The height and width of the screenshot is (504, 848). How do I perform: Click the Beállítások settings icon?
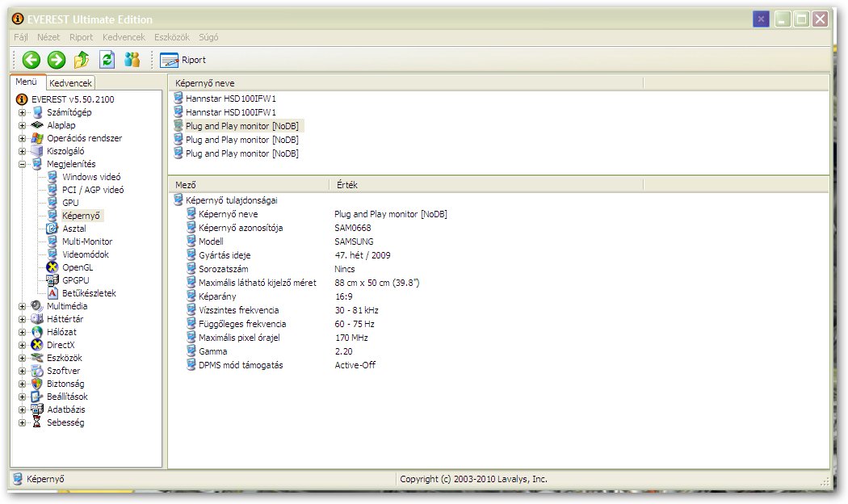[37, 397]
